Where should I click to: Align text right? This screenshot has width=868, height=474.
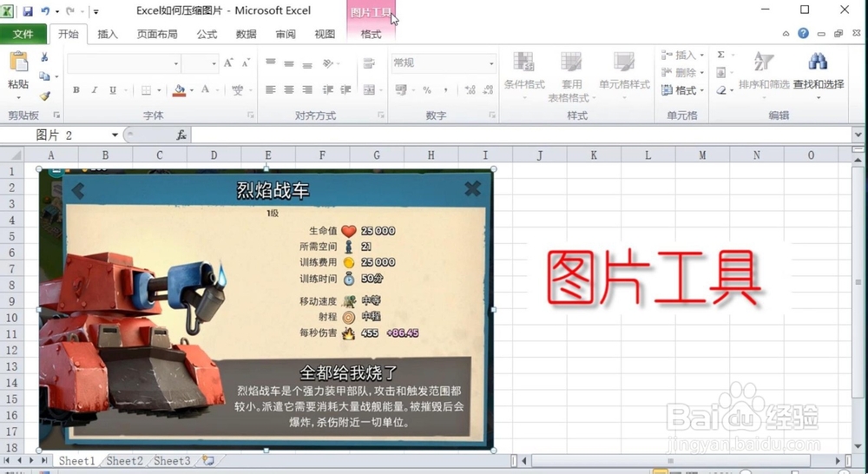pos(307,89)
